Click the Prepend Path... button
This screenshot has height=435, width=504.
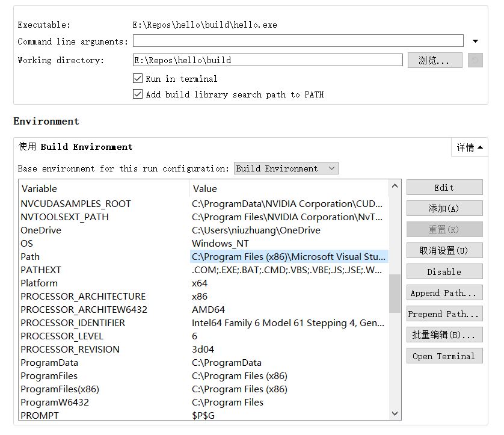point(444,314)
